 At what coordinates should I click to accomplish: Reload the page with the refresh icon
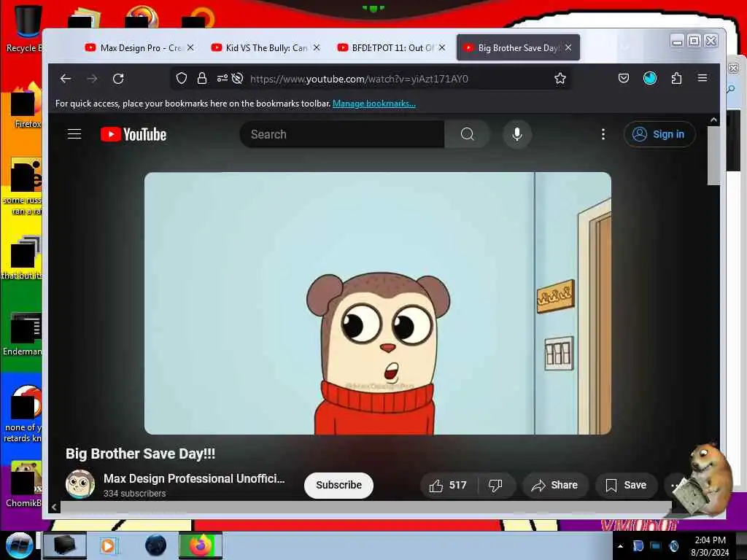tap(118, 79)
